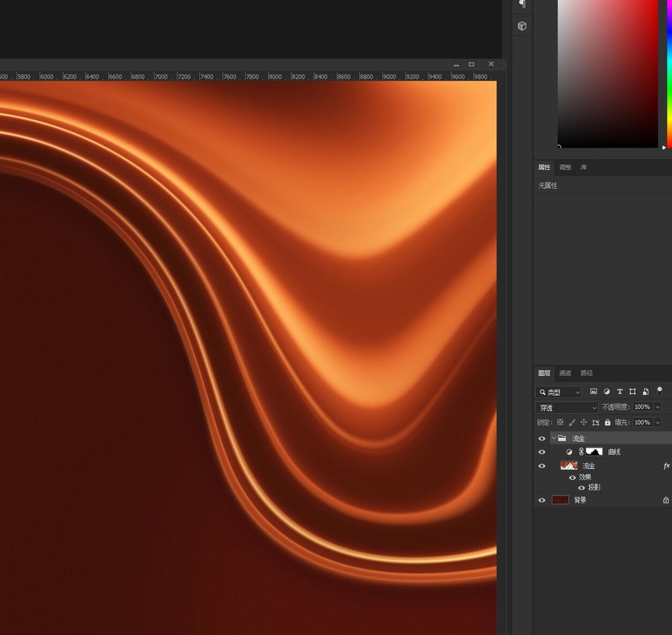Hide the 流金 group with its eye icon
The width and height of the screenshot is (672, 635).
tap(542, 439)
